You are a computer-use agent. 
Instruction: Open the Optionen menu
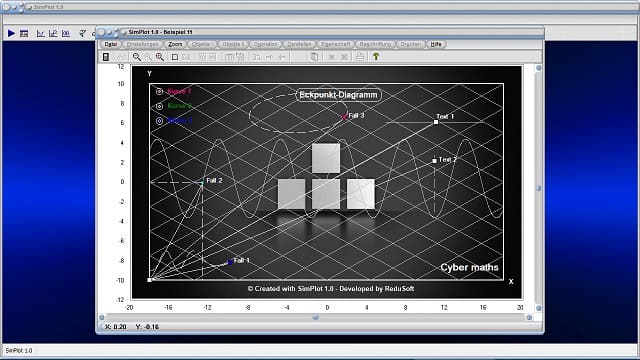tap(265, 44)
